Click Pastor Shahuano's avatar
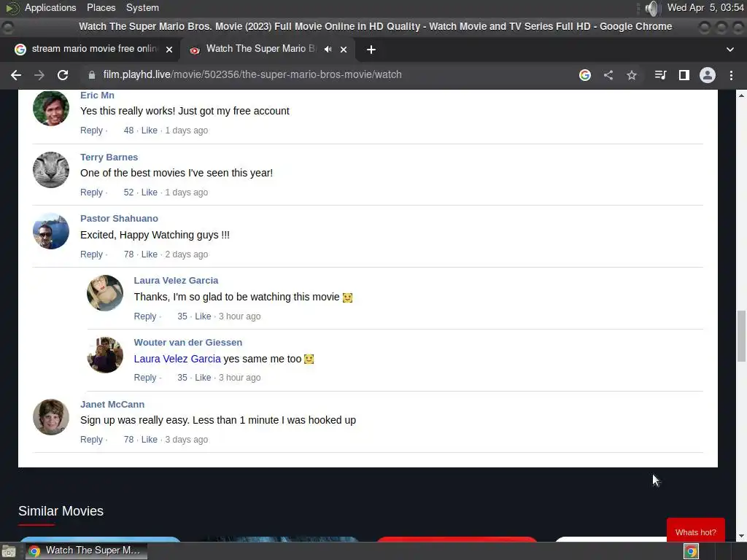The image size is (747, 560). coord(51,231)
